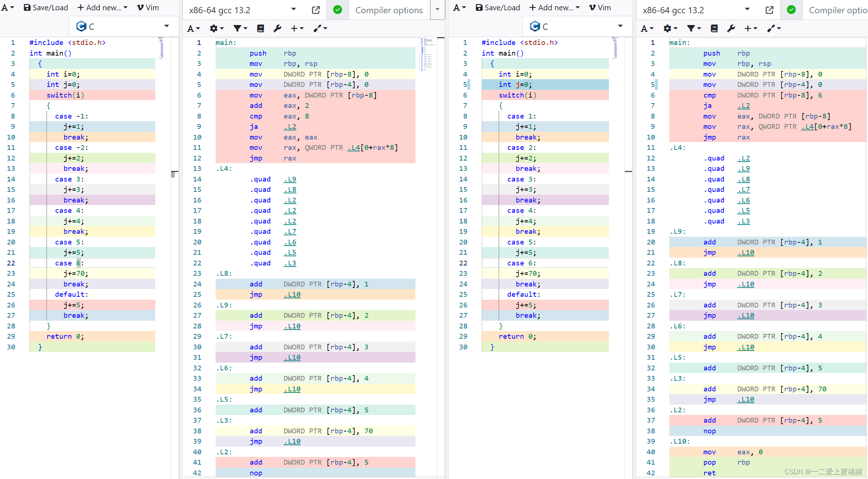
Task: Follow .L4 link in right assembly line 9
Action: [x=808, y=127]
